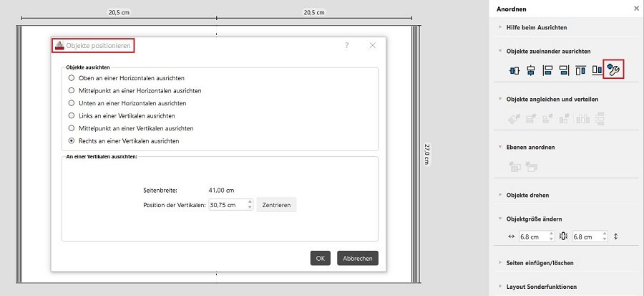The height and width of the screenshot is (296, 644).
Task: Click the Abbrechen button
Action: [358, 258]
